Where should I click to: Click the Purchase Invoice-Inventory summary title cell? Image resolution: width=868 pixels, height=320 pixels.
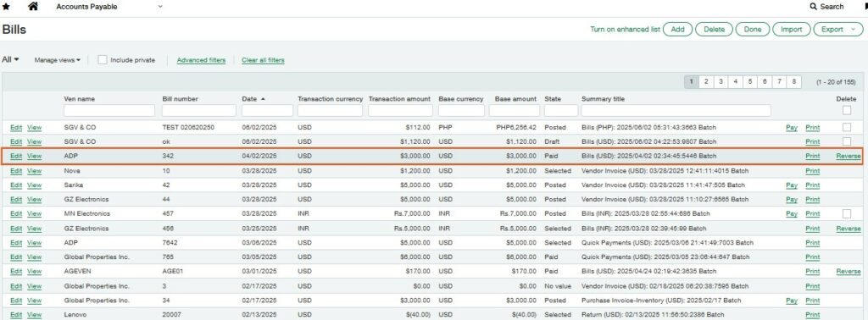pos(661,300)
